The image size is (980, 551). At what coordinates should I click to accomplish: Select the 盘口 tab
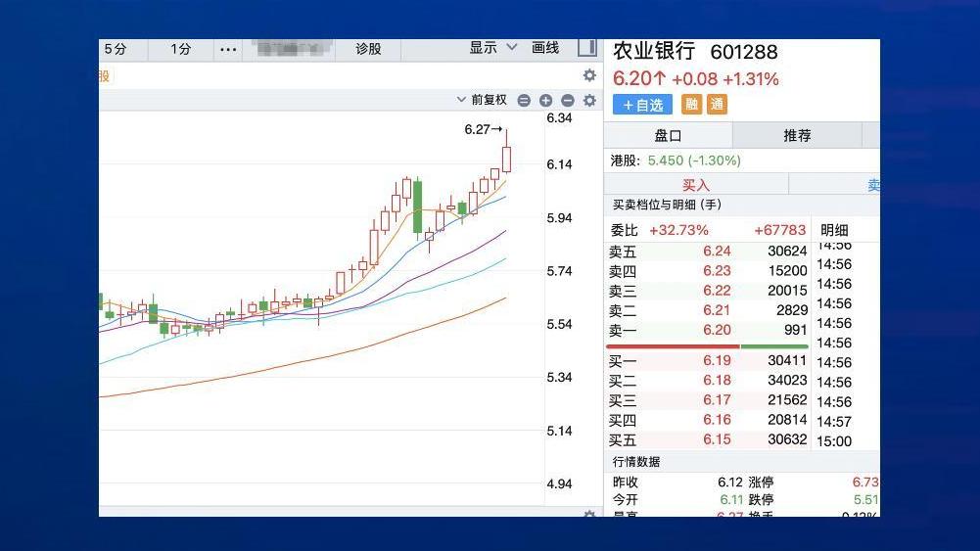coord(668,136)
